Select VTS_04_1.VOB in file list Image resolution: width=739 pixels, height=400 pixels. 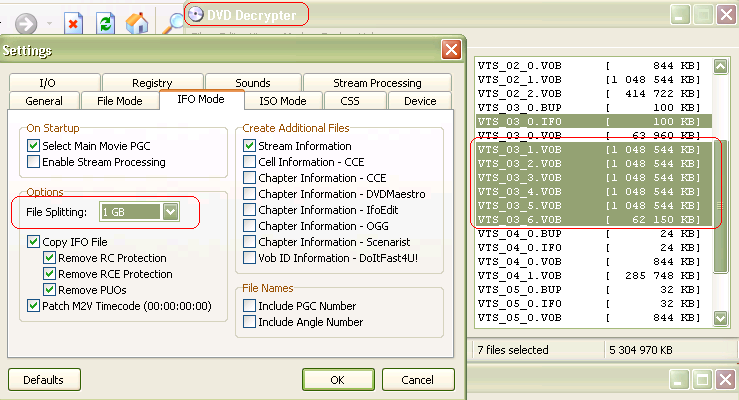tap(593, 276)
